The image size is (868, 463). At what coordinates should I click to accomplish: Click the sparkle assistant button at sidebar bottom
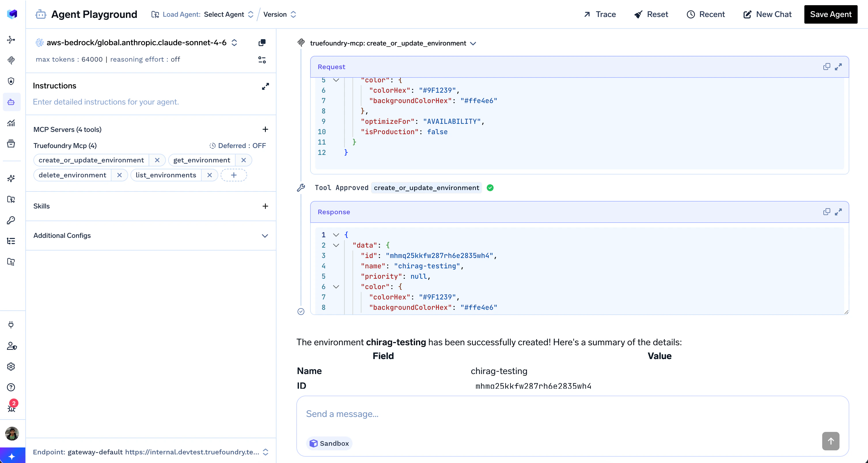pyautogui.click(x=12, y=456)
